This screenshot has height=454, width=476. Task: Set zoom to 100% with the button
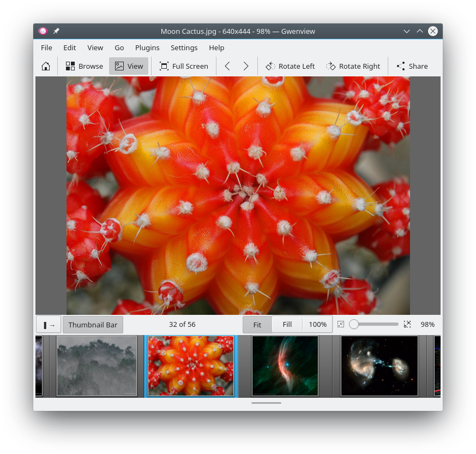[x=317, y=324]
